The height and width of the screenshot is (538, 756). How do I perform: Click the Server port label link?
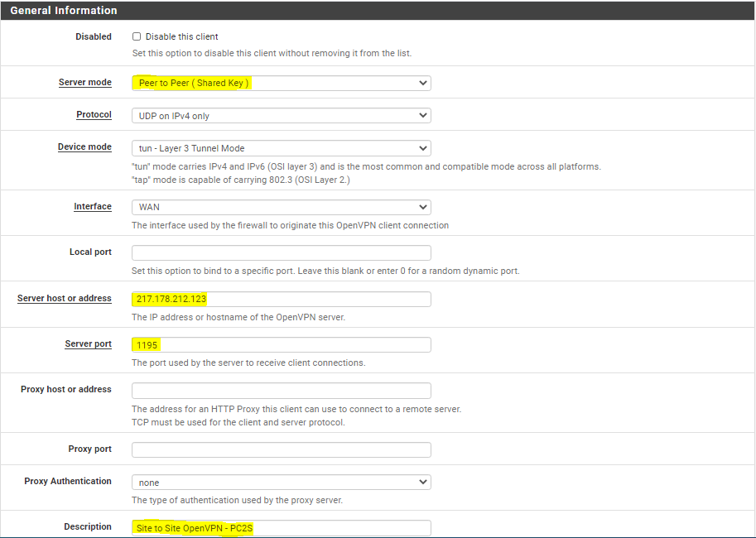coord(89,343)
